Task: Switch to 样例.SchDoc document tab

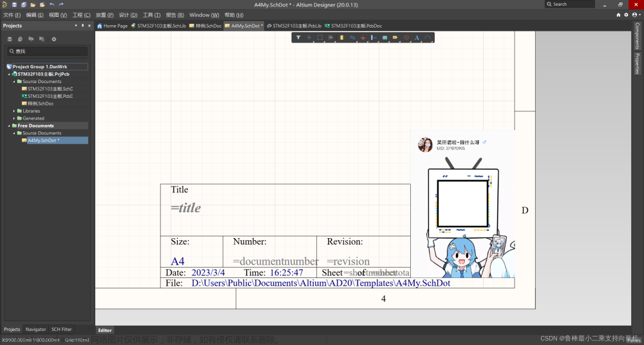Action: pos(205,26)
